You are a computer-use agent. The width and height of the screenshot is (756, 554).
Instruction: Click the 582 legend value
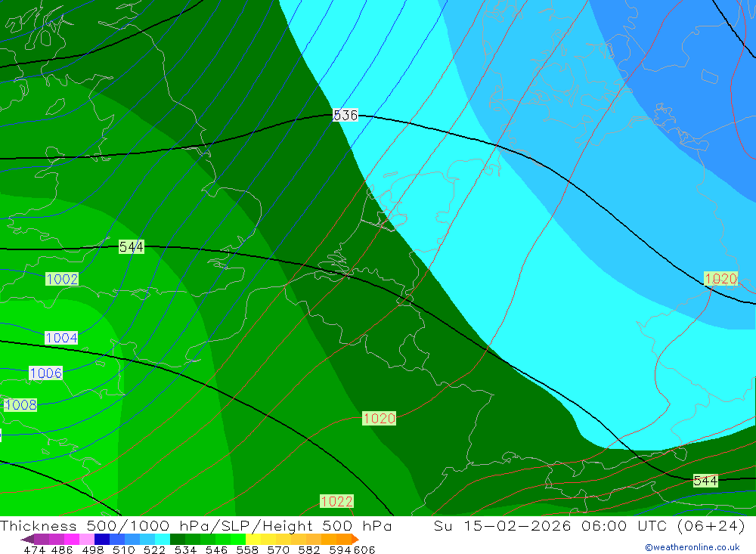click(308, 549)
